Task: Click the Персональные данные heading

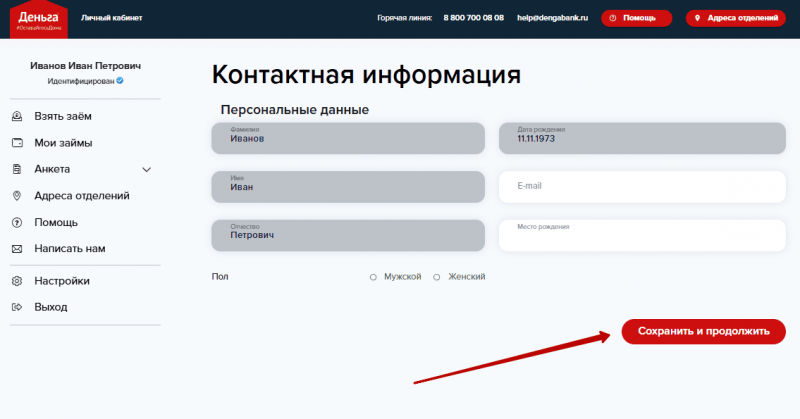Action: point(294,110)
